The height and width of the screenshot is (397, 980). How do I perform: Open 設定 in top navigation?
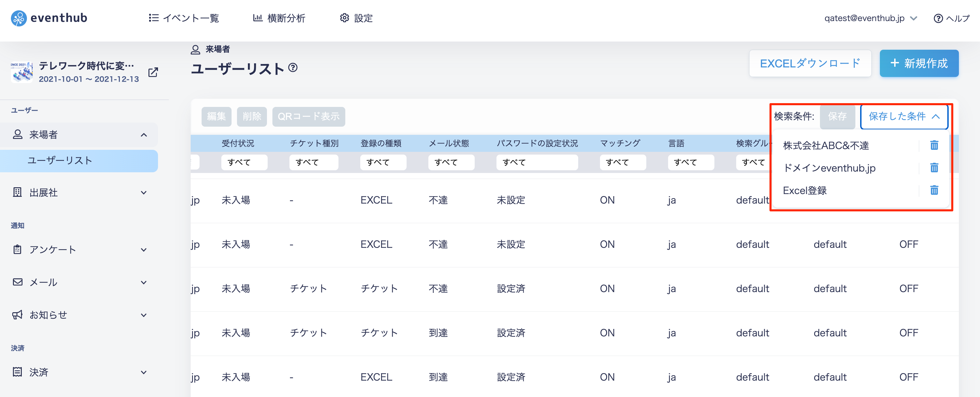click(x=356, y=18)
